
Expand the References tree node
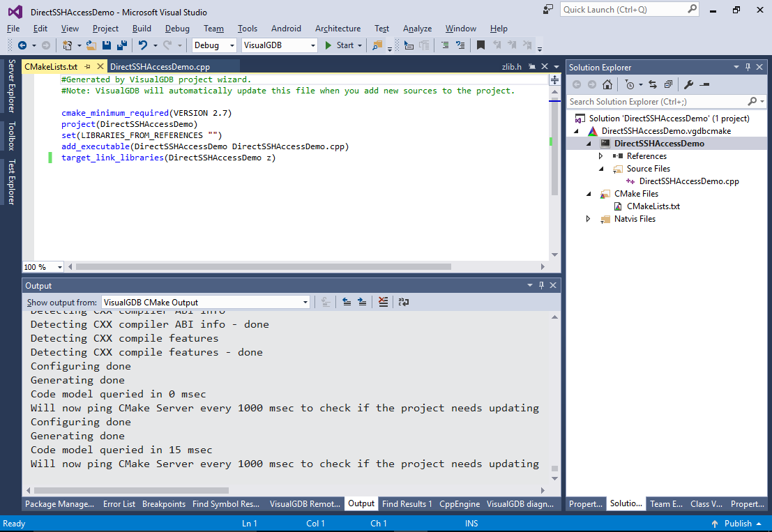(600, 156)
